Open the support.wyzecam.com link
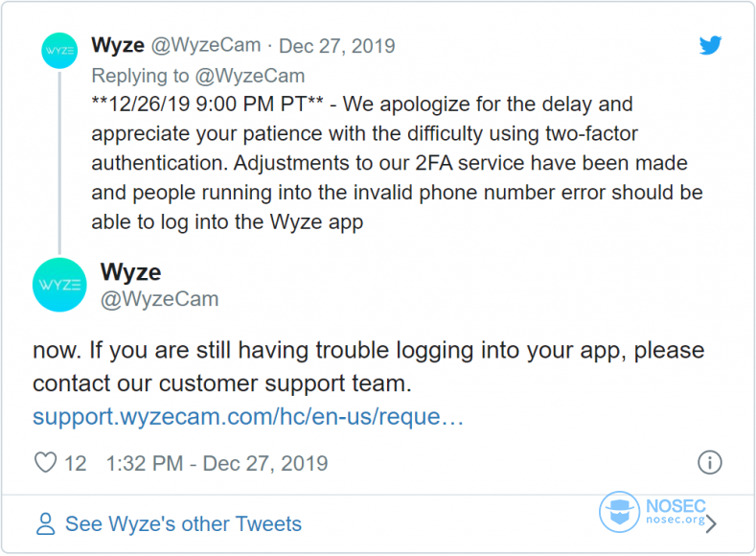The height and width of the screenshot is (556, 756). (248, 417)
